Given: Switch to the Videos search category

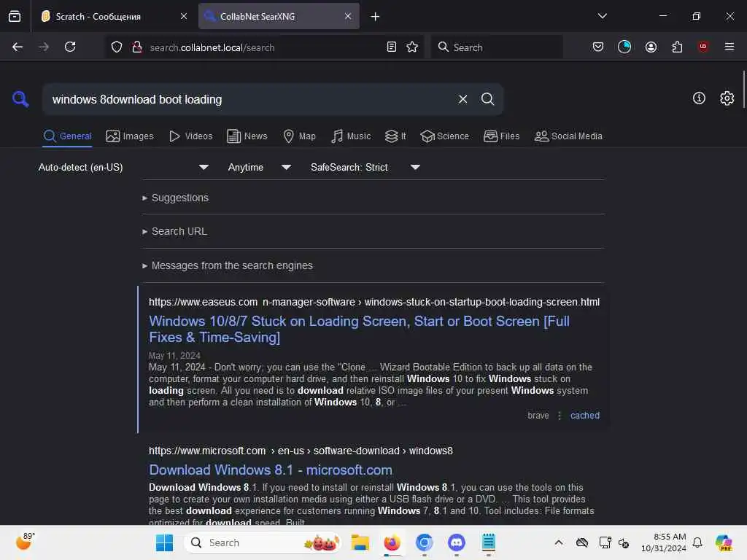Looking at the screenshot, I should point(191,136).
